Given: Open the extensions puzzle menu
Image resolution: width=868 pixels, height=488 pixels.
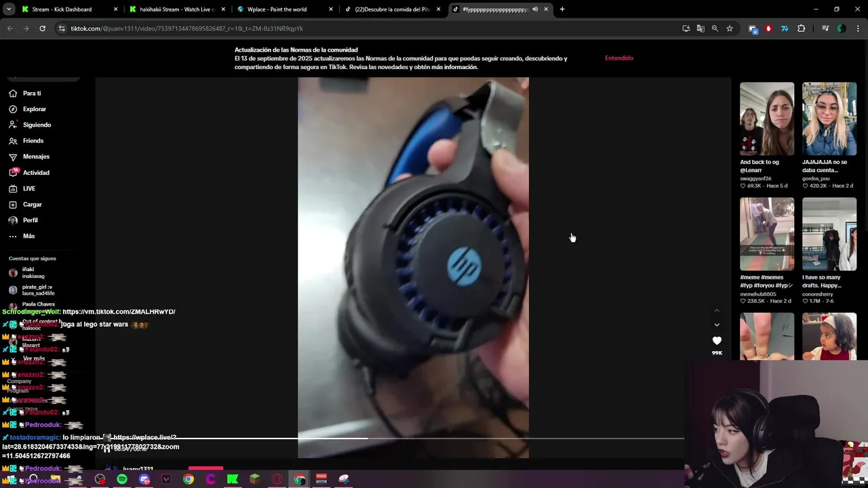Looking at the screenshot, I should (802, 28).
